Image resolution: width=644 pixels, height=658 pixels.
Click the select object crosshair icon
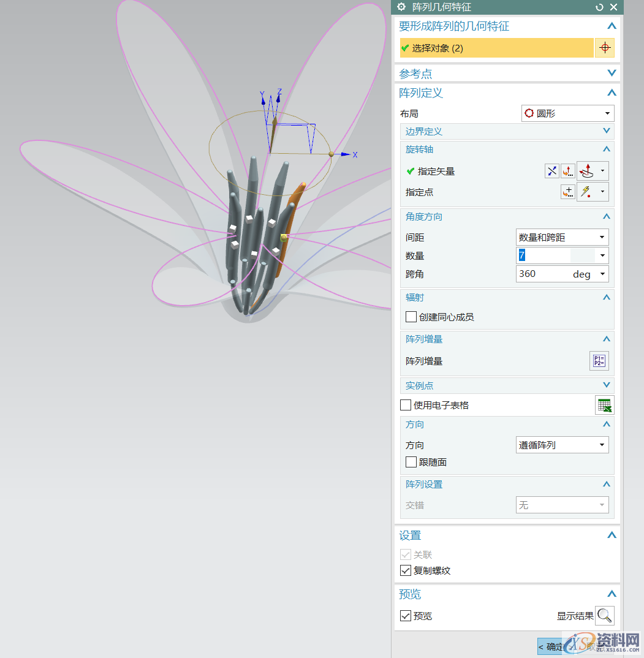[x=605, y=48]
